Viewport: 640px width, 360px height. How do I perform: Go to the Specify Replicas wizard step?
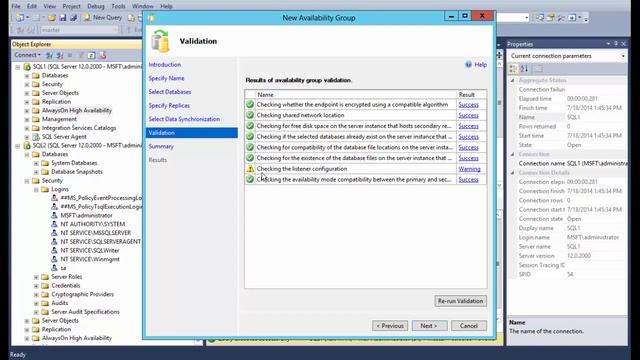(169, 105)
